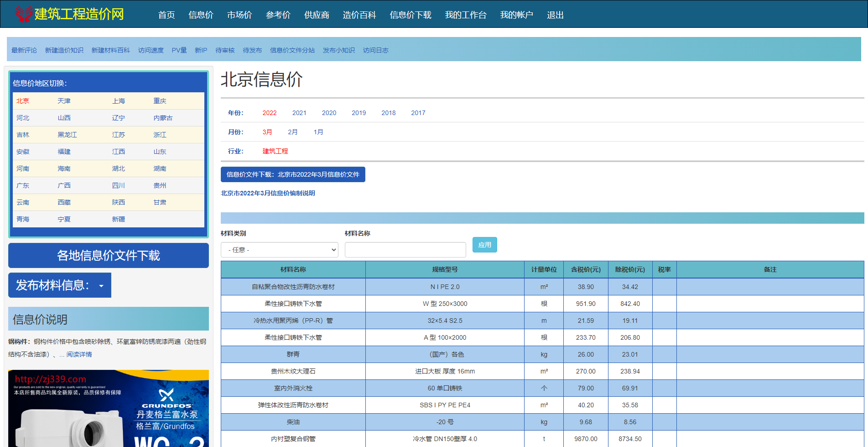Open 我的工作台 in the top menu
868x447 pixels.
click(x=466, y=15)
